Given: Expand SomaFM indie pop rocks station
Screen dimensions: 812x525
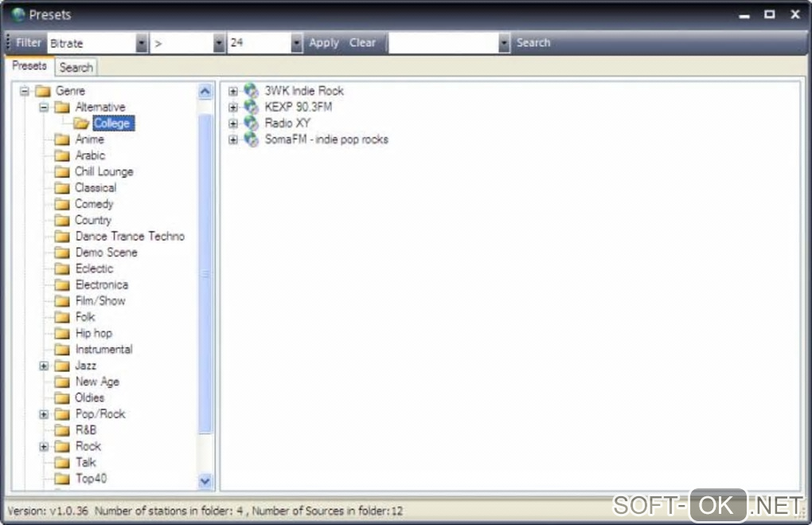Looking at the screenshot, I should coord(233,139).
